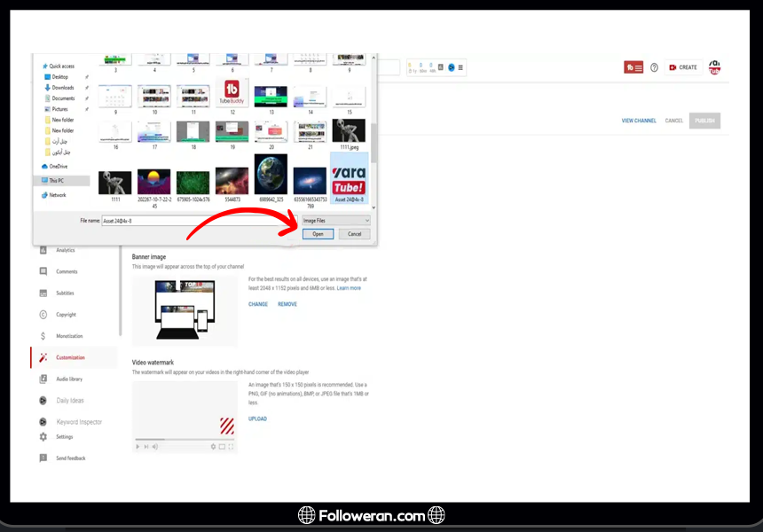The height and width of the screenshot is (532, 763).
Task: Click the Monetization dollar icon
Action: 43,336
